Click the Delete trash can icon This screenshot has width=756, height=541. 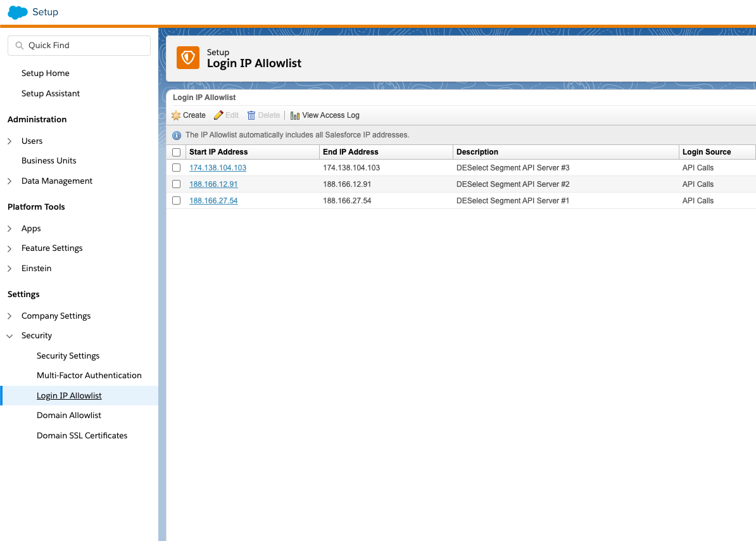click(x=251, y=115)
